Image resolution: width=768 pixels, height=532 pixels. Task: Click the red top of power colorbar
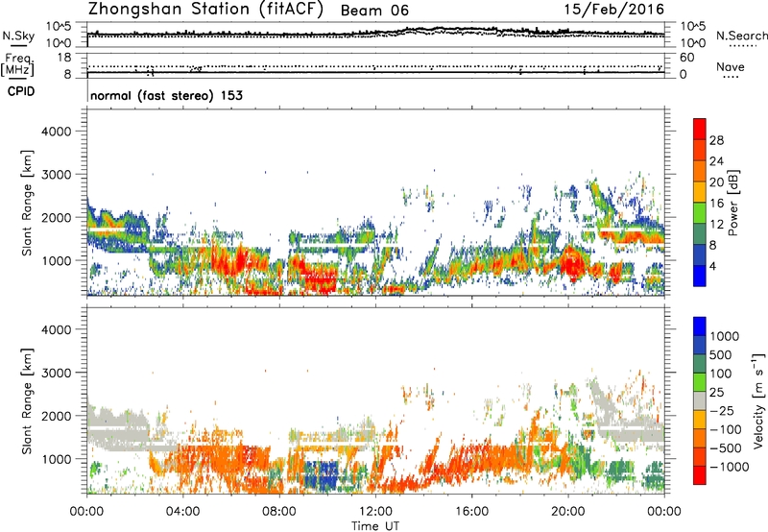tap(700, 129)
